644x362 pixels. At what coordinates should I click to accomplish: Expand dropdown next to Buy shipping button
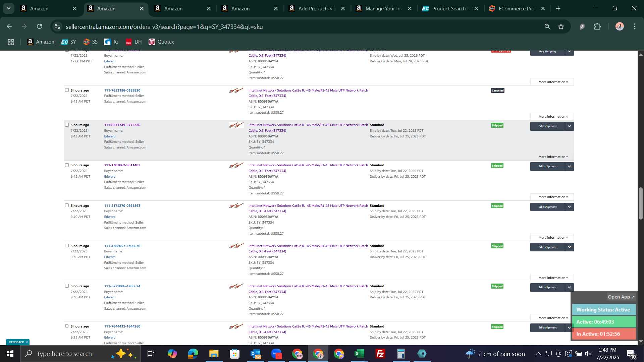pos(570,52)
